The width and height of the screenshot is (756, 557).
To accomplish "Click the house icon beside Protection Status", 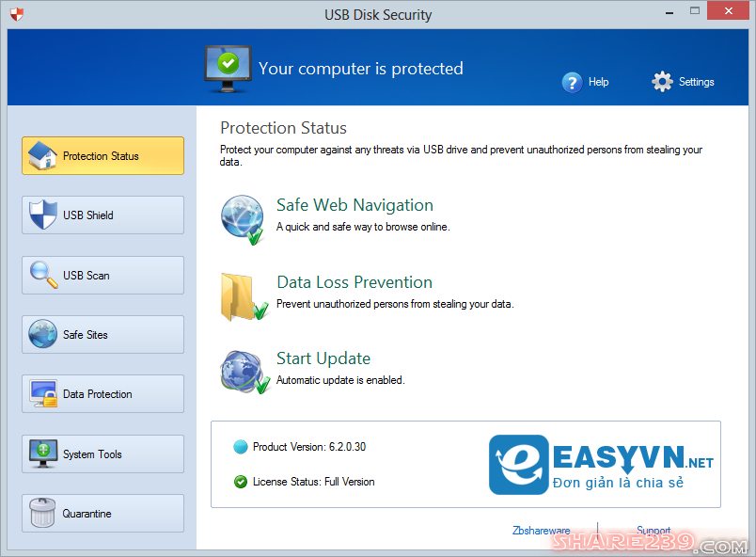I will (42, 156).
